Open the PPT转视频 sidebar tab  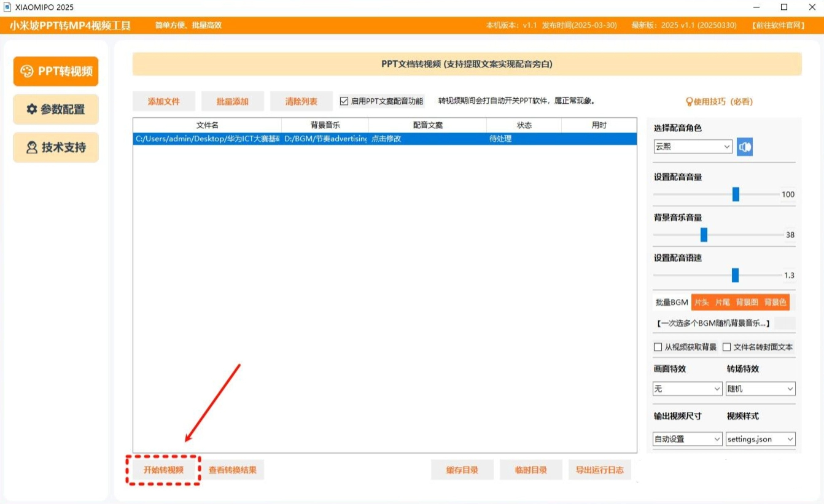(x=56, y=71)
